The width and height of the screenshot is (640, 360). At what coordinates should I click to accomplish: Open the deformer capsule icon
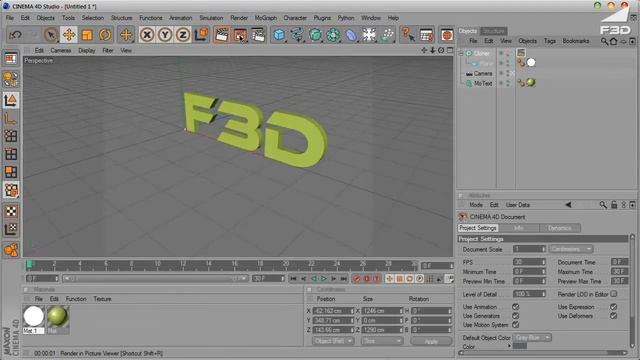(351, 35)
